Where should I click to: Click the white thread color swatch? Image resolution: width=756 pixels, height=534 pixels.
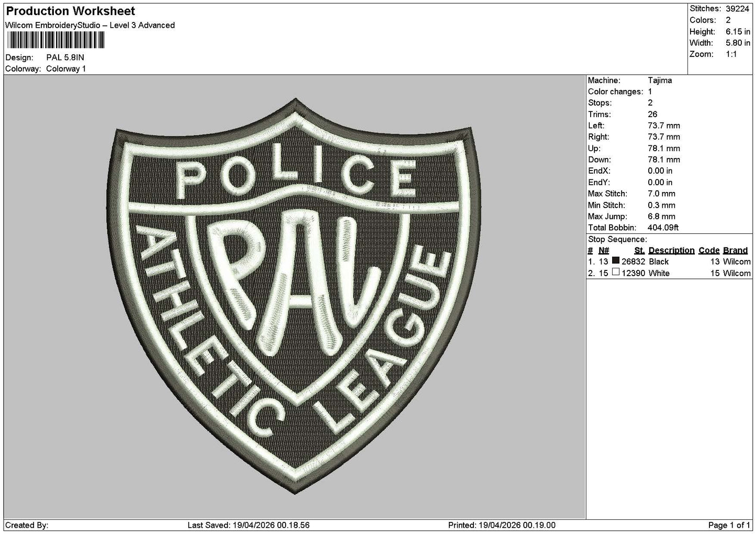coord(616,272)
